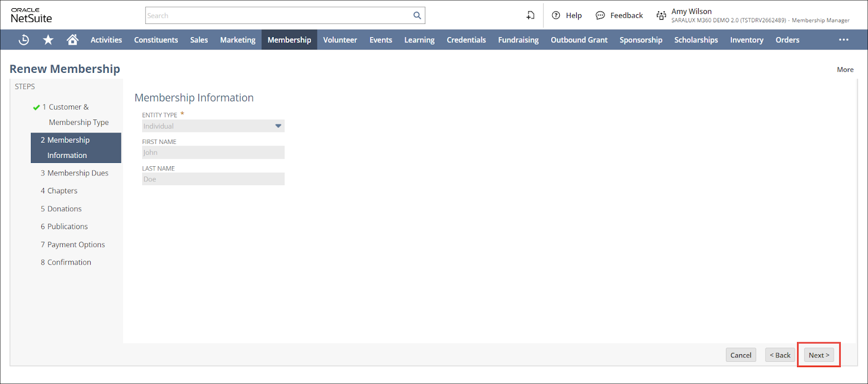Expand the three-dot overflow navigation menu
This screenshot has height=384, width=868.
point(844,40)
